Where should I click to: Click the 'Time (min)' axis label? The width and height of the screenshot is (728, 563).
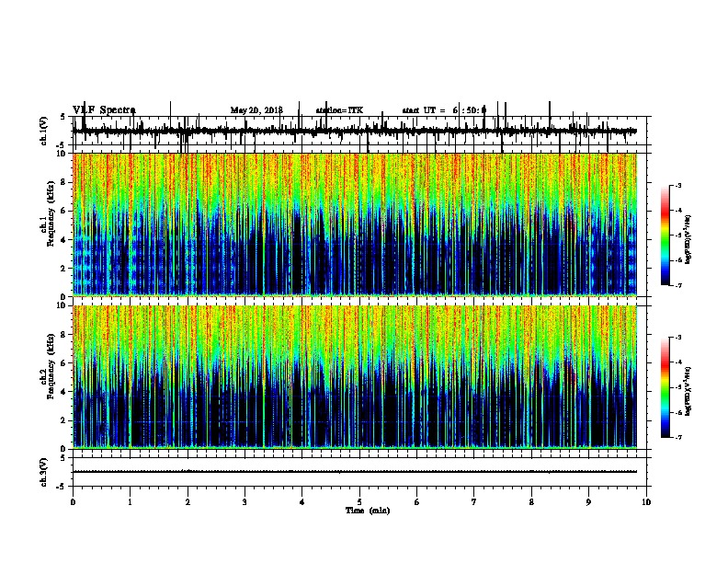point(368,511)
